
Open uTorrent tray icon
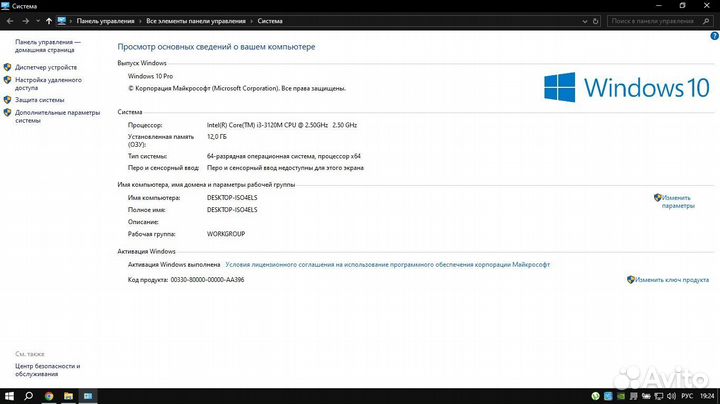(x=596, y=396)
